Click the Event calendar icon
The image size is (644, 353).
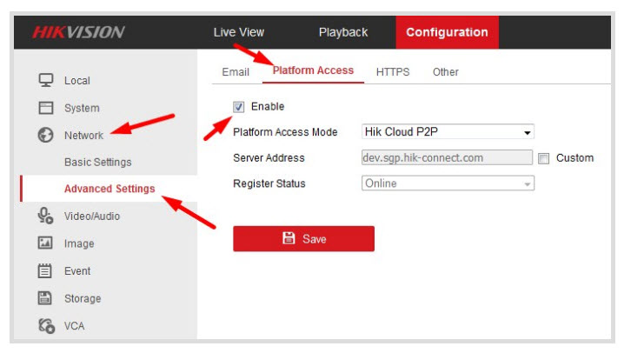46,271
